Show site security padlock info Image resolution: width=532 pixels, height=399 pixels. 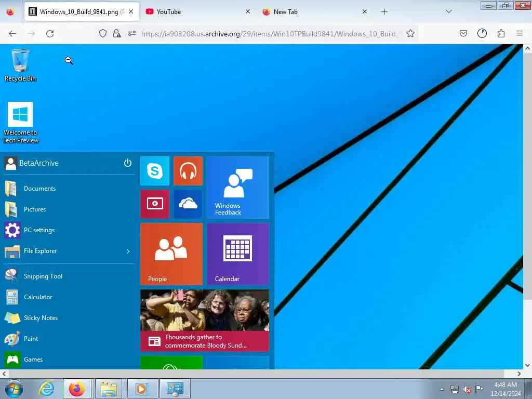(x=117, y=34)
